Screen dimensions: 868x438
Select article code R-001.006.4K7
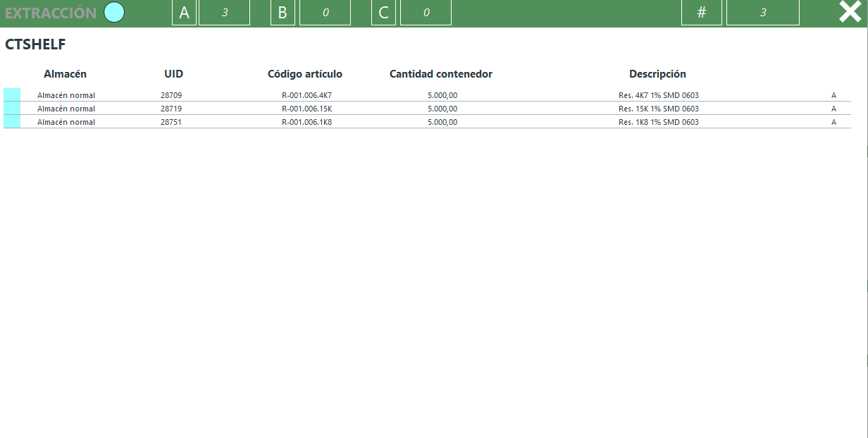(306, 95)
